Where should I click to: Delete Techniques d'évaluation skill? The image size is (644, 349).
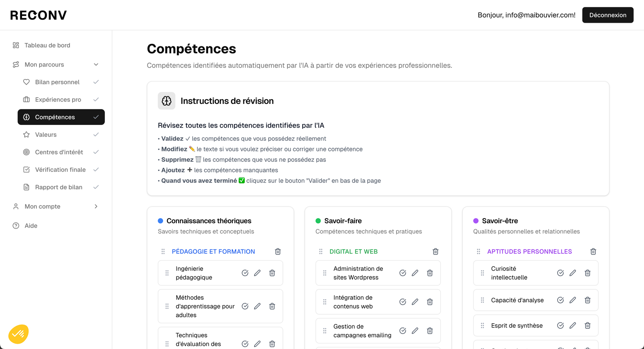pyautogui.click(x=272, y=344)
